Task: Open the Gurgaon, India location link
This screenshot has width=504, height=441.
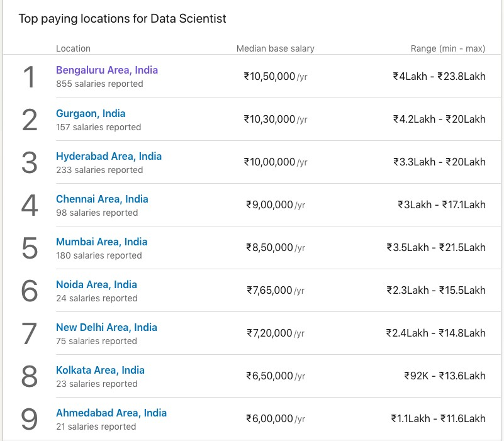Action: click(91, 113)
